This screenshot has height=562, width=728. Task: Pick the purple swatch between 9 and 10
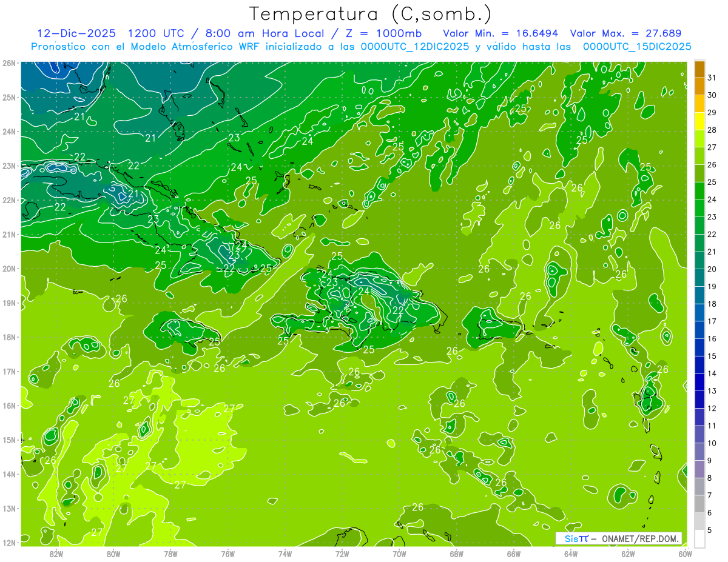point(699,452)
